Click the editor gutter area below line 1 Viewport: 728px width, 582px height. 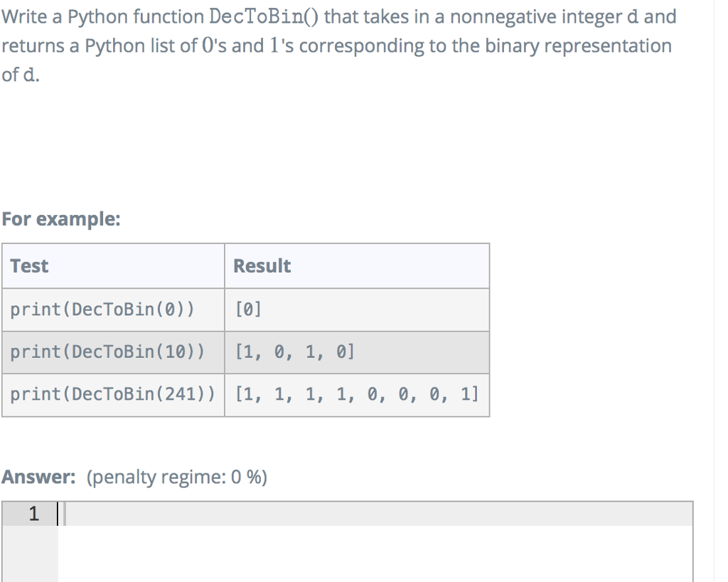(x=32, y=555)
